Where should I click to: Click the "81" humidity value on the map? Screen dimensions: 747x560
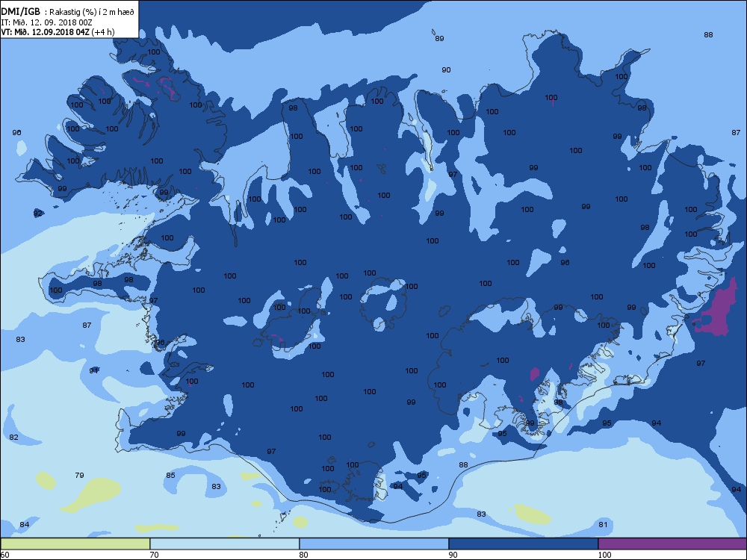[603, 525]
